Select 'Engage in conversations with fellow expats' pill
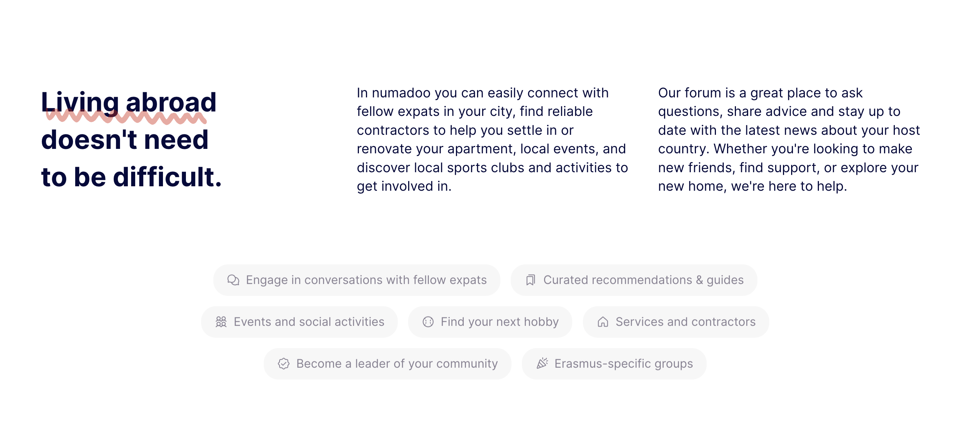 (x=356, y=280)
